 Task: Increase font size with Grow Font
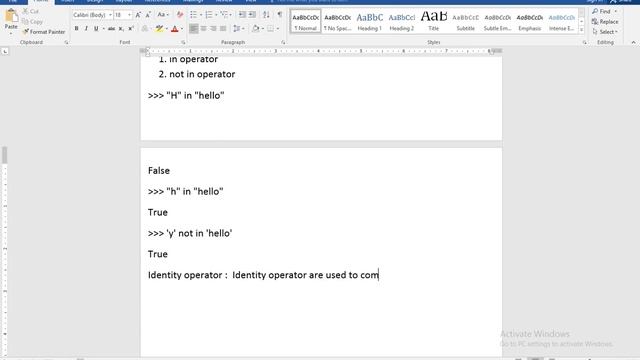(x=138, y=15)
